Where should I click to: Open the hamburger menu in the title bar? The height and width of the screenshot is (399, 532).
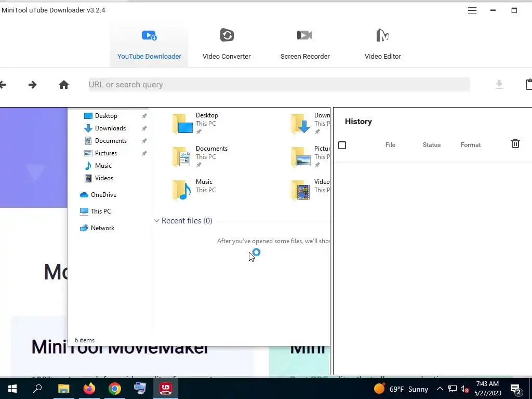472,10
